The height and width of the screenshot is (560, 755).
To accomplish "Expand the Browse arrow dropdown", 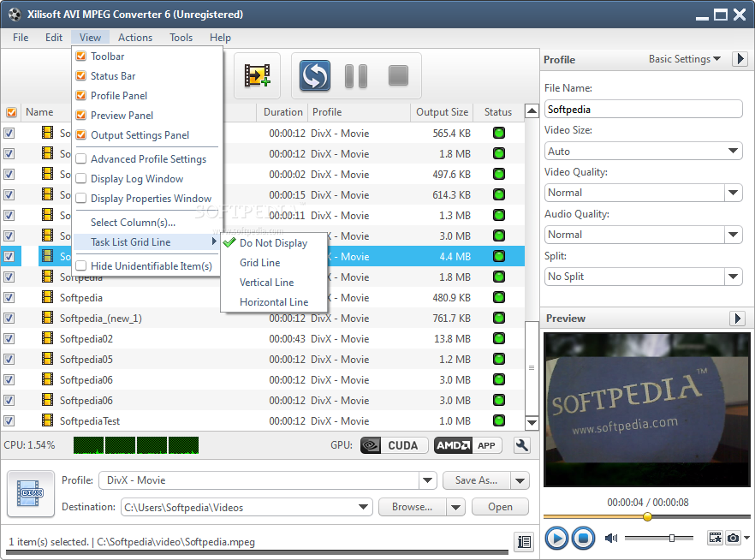I will 455,507.
